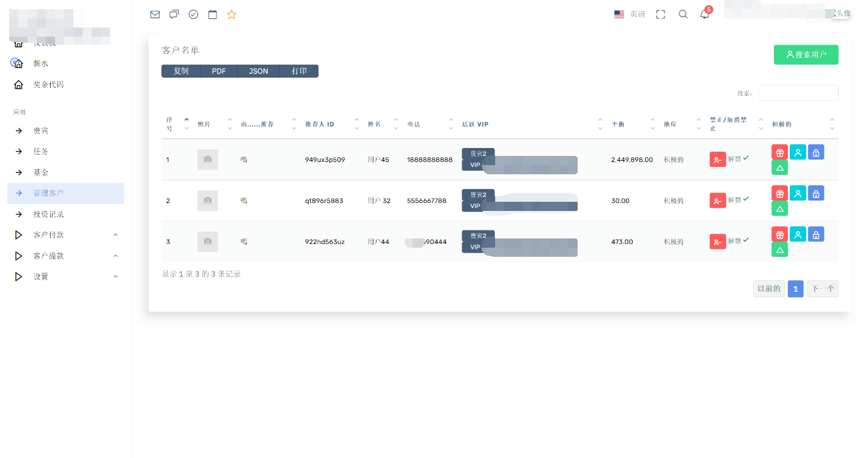Click the green 搜索用户 button
Screen dimensions: 868x458
(x=806, y=54)
